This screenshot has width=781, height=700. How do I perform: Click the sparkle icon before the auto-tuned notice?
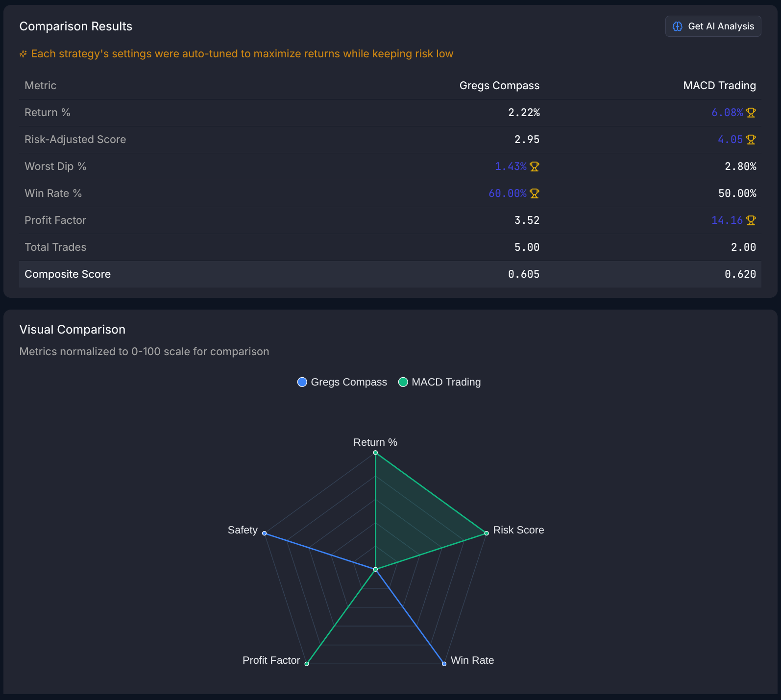(x=23, y=54)
